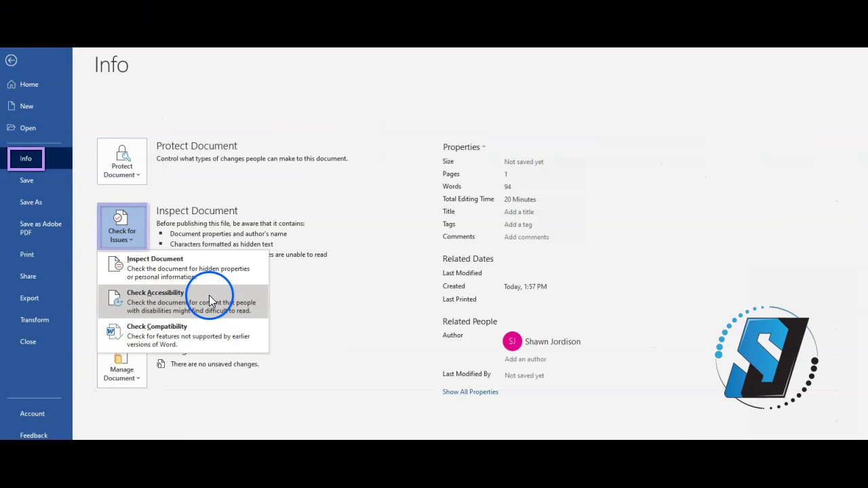Click the word count value 94

[x=507, y=187]
